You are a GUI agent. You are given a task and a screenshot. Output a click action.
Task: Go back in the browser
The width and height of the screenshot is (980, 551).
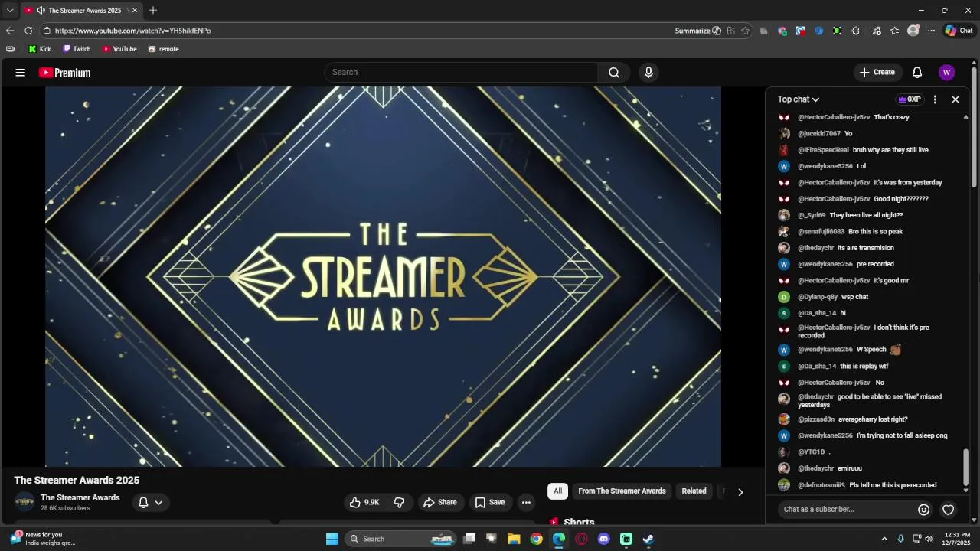coord(10,31)
